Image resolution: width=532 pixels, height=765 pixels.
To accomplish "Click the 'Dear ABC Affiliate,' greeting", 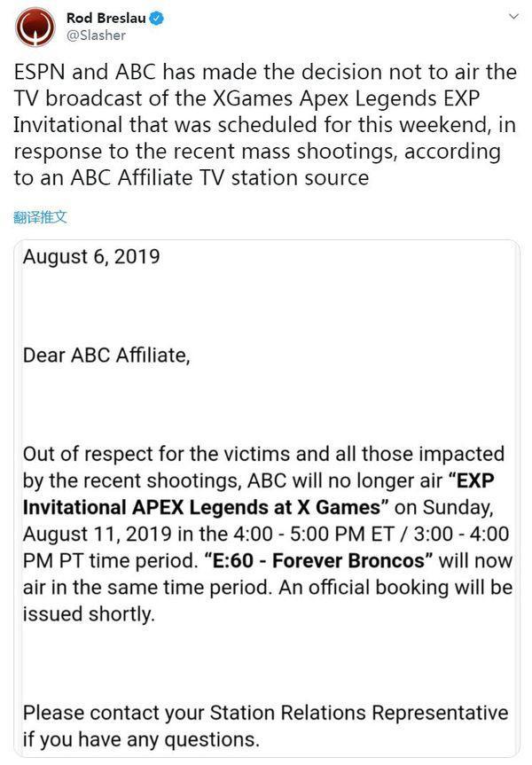I will click(106, 355).
